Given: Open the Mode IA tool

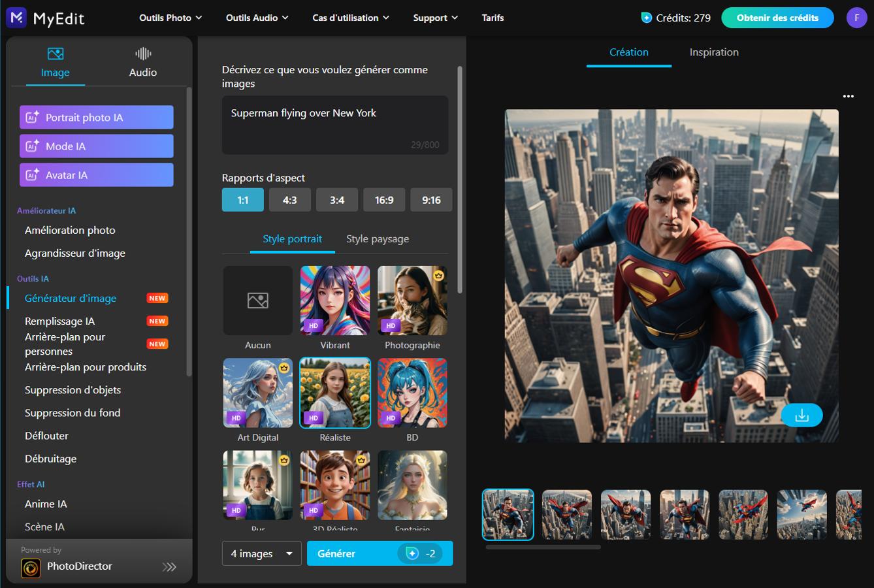Looking at the screenshot, I should [x=97, y=146].
